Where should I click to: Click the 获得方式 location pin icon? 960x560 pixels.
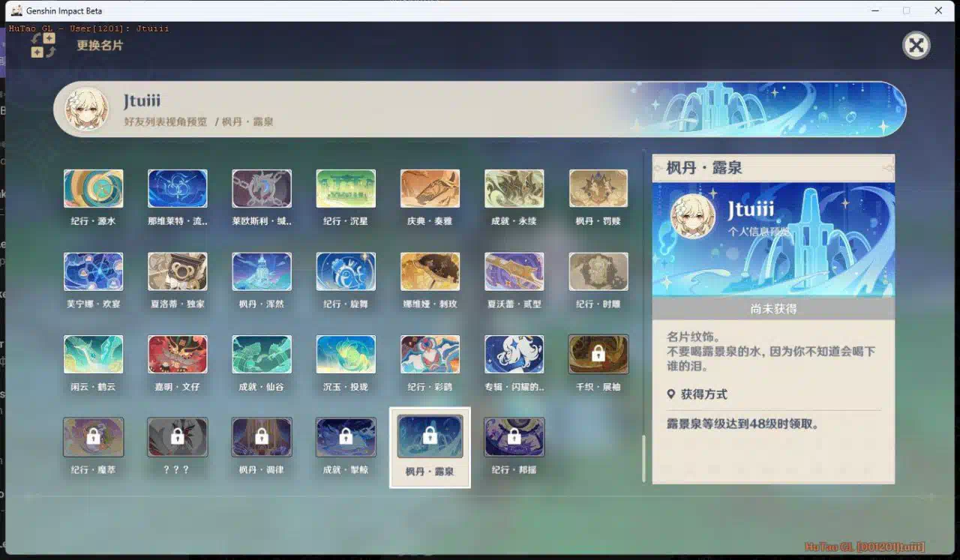pos(671,394)
